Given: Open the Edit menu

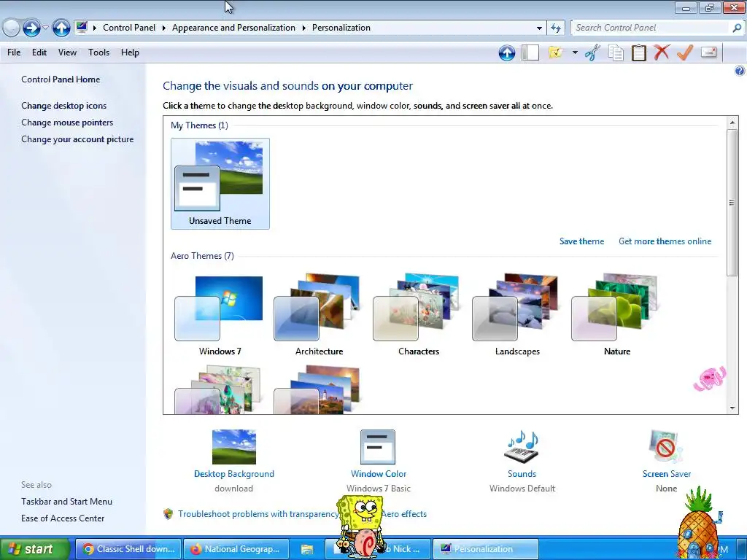Looking at the screenshot, I should coord(39,52).
